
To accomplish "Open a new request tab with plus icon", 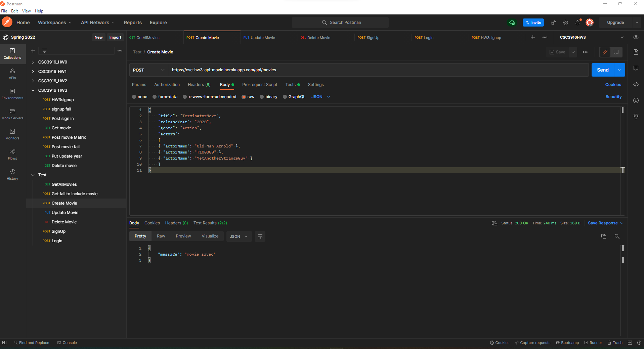I will (x=533, y=37).
